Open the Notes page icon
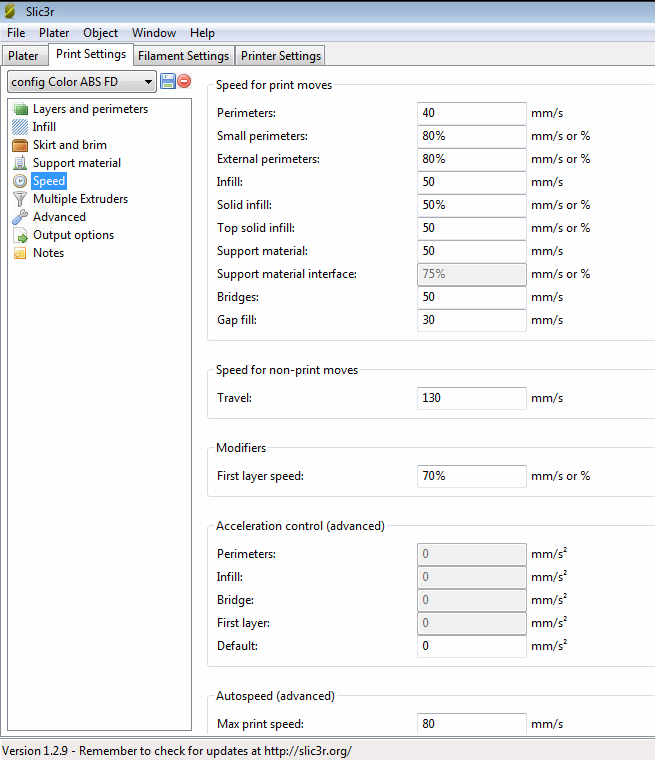The width and height of the screenshot is (655, 760). (x=20, y=253)
